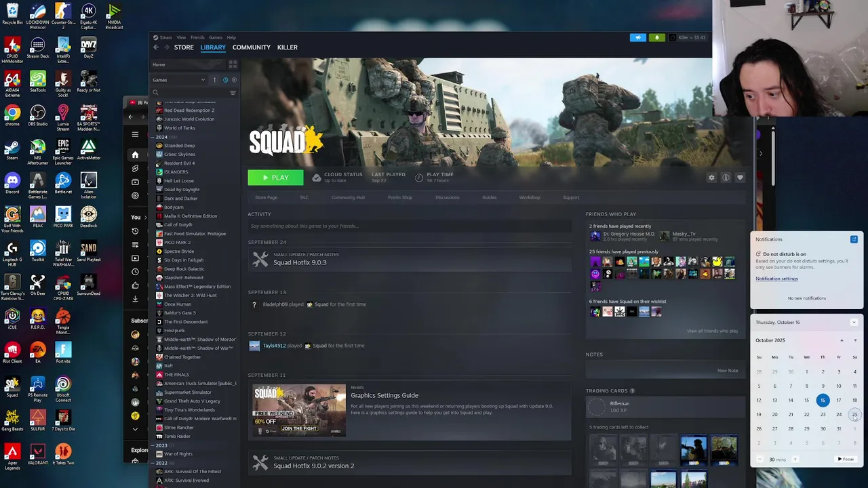Select Red Dead Redemption 2 in library
Image resolution: width=868 pixels, height=488 pixels.
[189, 110]
